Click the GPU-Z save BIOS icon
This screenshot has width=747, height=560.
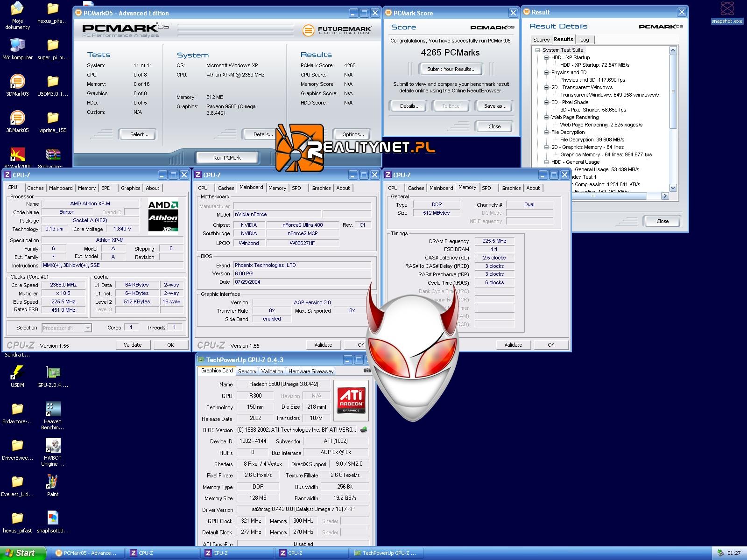click(x=364, y=429)
